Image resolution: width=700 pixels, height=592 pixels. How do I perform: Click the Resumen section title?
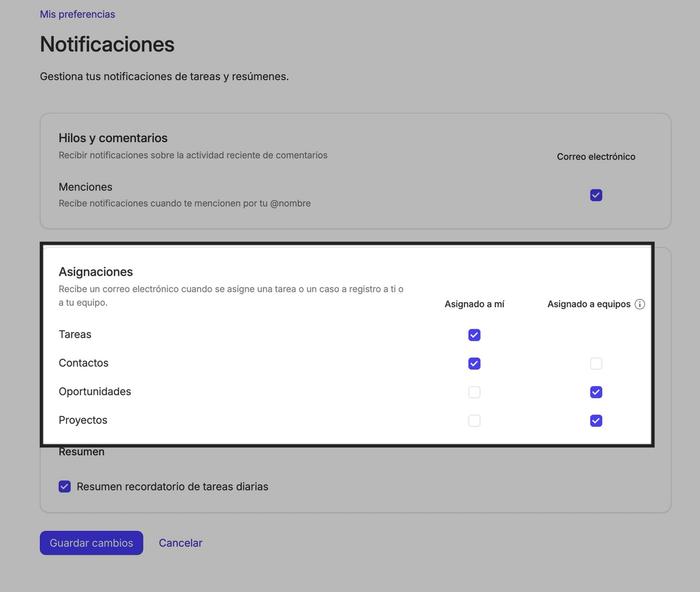coord(81,452)
